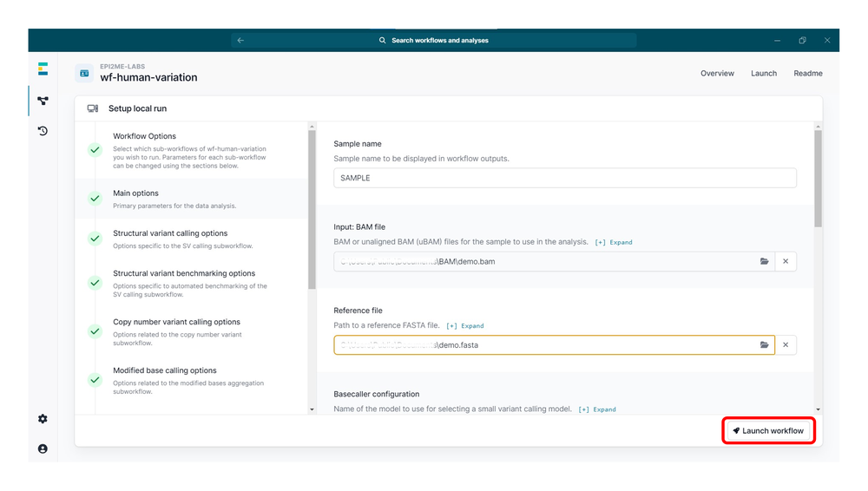Select Copy number variant calling options

pyautogui.click(x=191, y=331)
